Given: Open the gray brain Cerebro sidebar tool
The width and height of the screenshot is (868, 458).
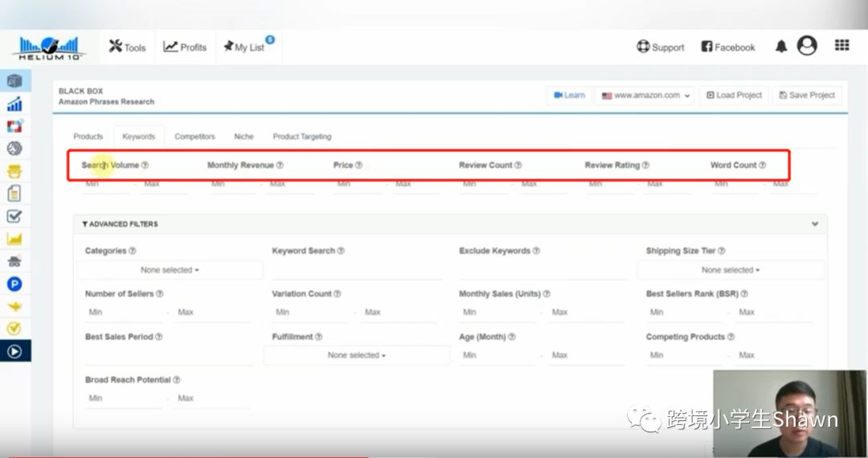Looking at the screenshot, I should (14, 148).
